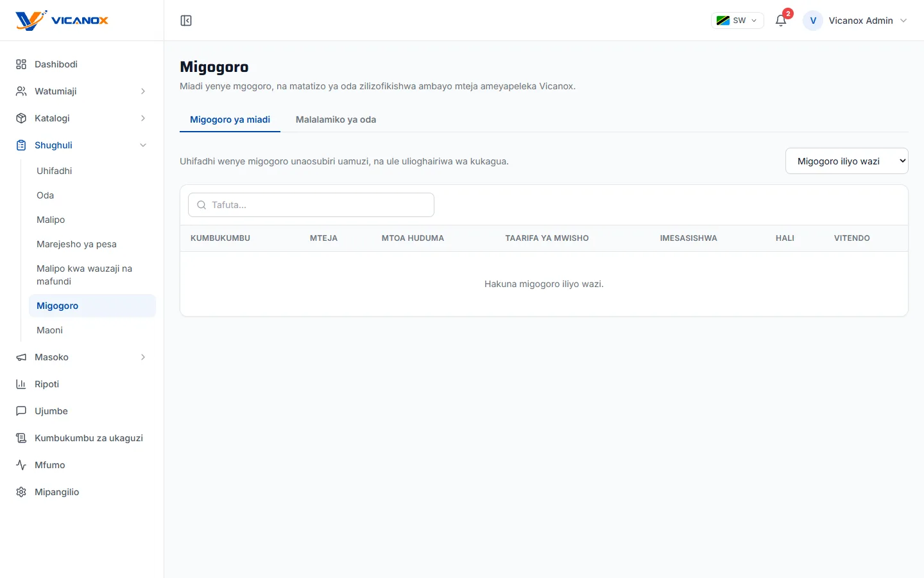
Task: Click the Ujumbe message icon
Action: pyautogui.click(x=21, y=411)
